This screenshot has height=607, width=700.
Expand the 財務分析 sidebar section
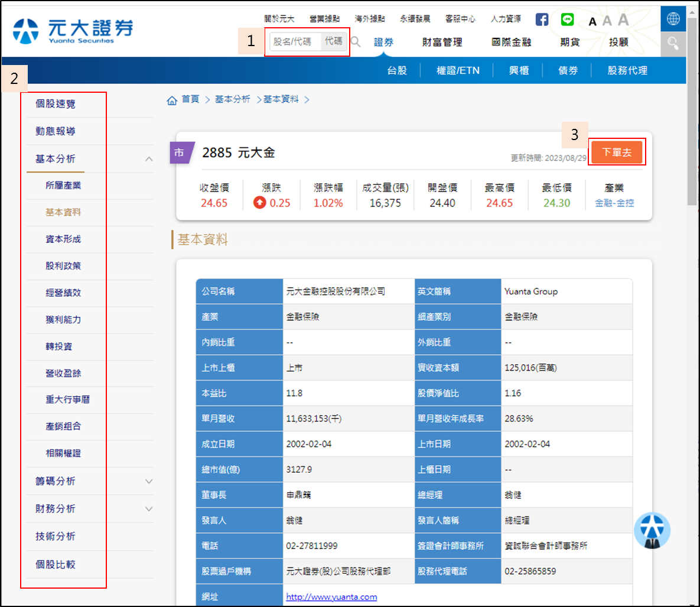149,509
